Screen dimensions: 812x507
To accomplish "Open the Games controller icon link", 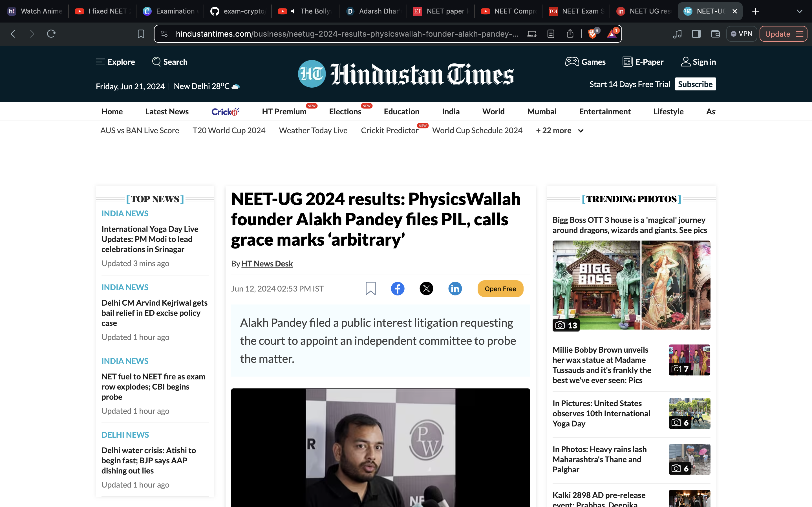I will tap(572, 62).
